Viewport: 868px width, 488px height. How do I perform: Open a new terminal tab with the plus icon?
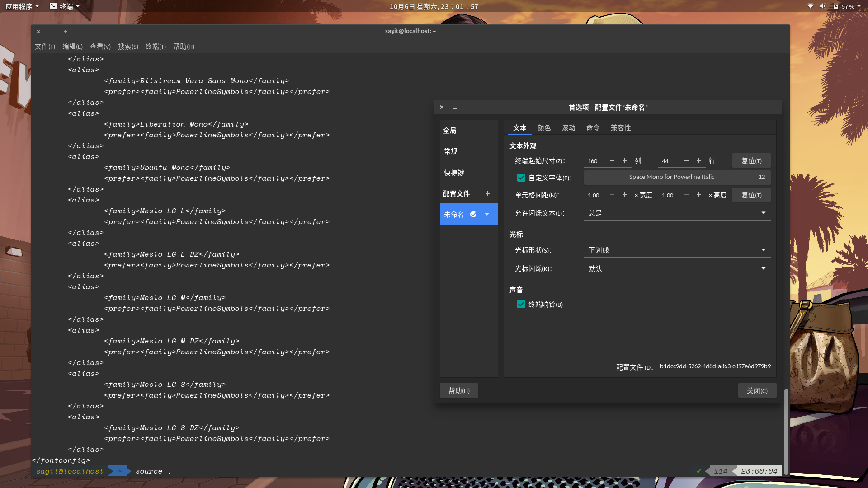pos(66,32)
